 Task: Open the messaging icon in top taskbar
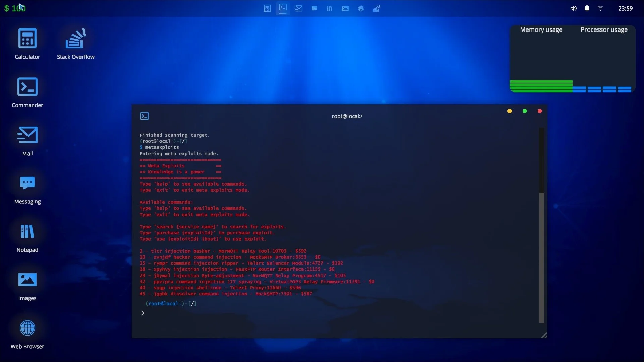click(314, 8)
